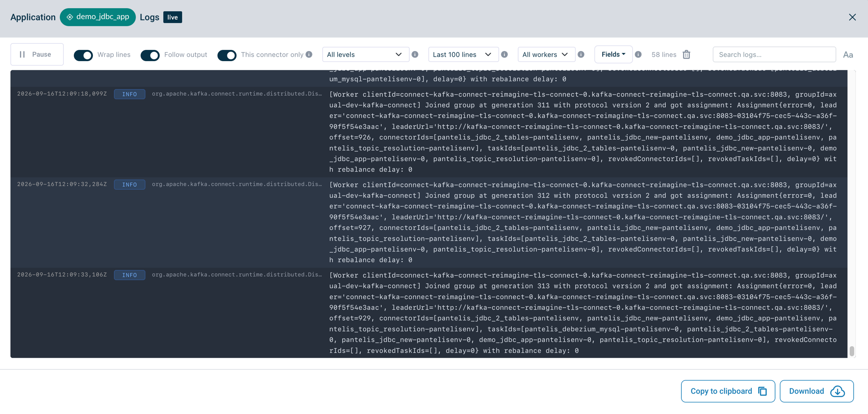This screenshot has height=414, width=868.
Task: Select the INFO badge at 12:09:33,106Z
Action: point(129,275)
